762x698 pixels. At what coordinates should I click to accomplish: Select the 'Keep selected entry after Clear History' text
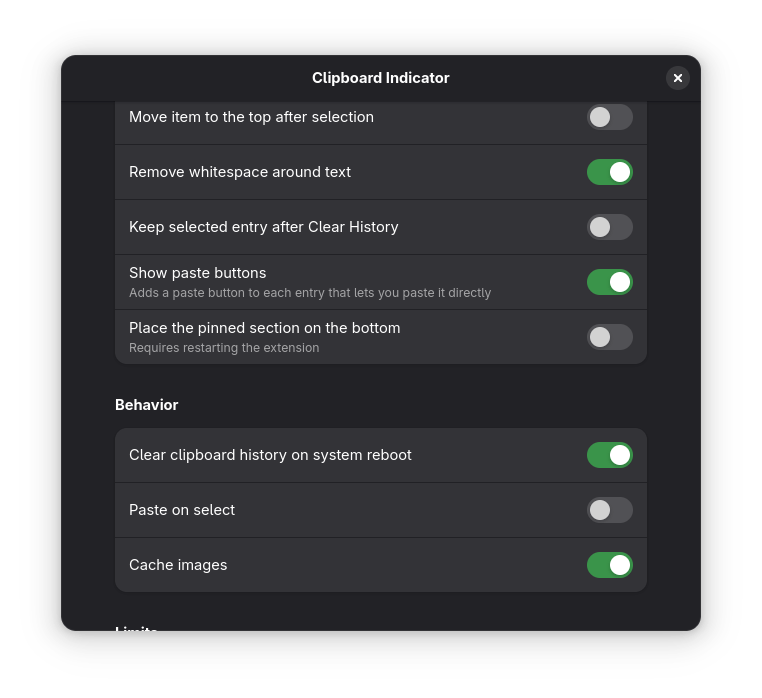pos(263,227)
